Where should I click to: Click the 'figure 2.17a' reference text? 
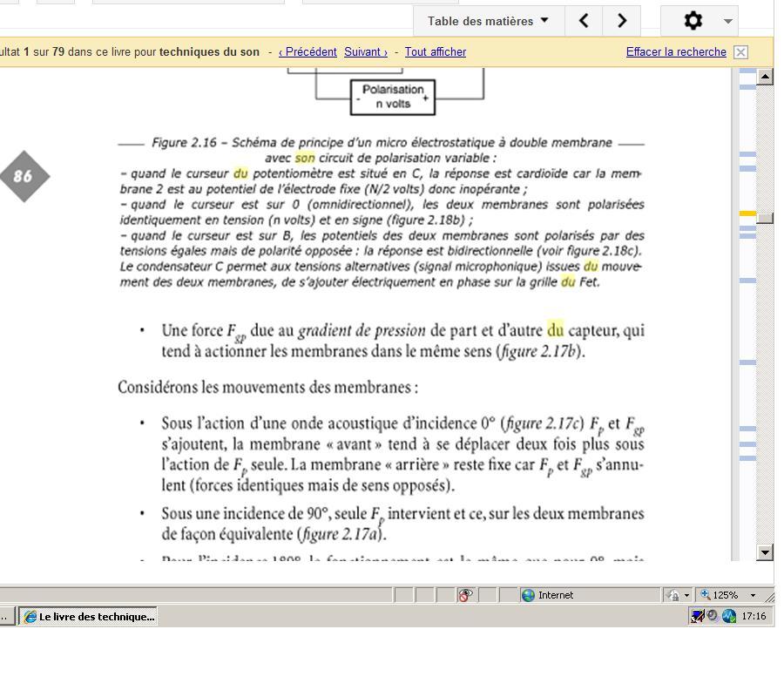(x=339, y=534)
